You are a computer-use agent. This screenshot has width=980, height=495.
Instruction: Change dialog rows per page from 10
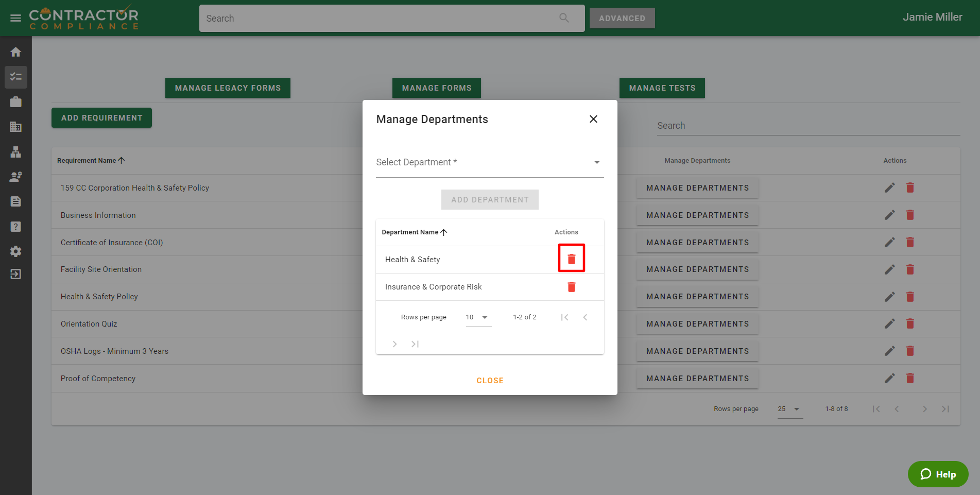coord(478,317)
